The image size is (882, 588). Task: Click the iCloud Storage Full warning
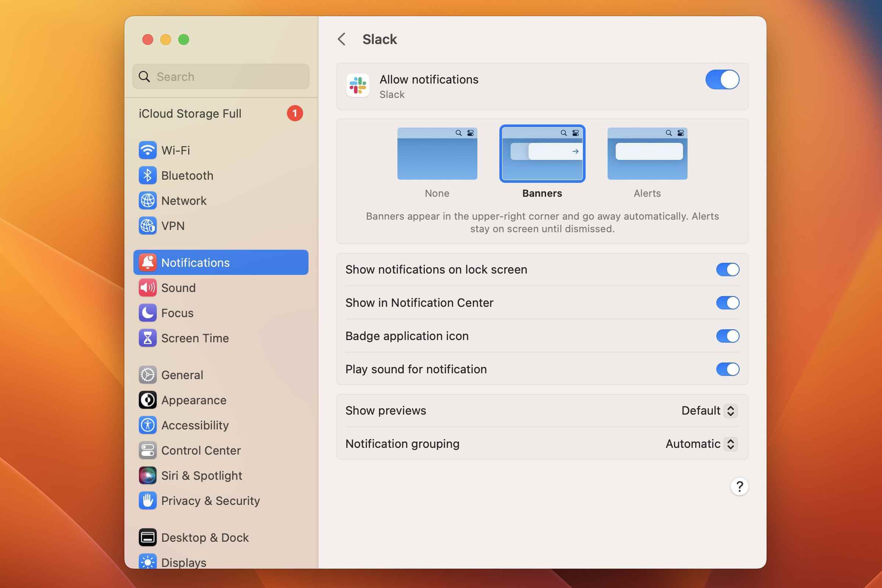[220, 113]
